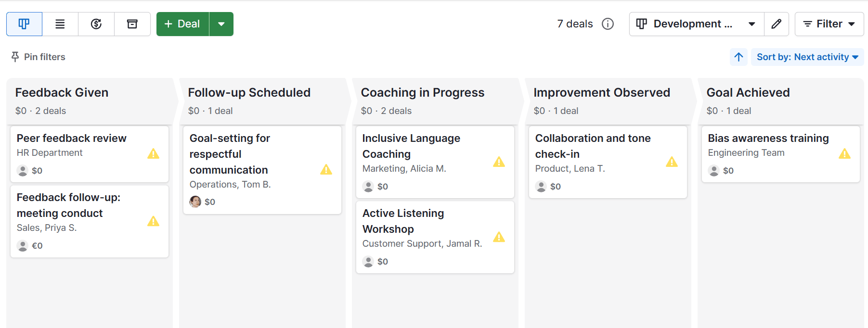Image resolution: width=868 pixels, height=328 pixels.
Task: Add a new Deal
Action: click(182, 24)
